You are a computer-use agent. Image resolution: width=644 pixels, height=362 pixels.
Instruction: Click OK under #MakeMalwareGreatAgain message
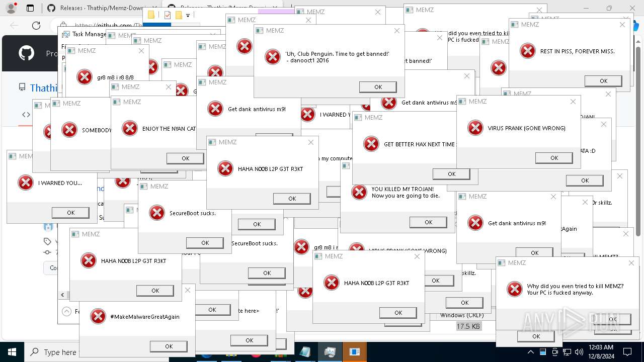tap(169, 346)
